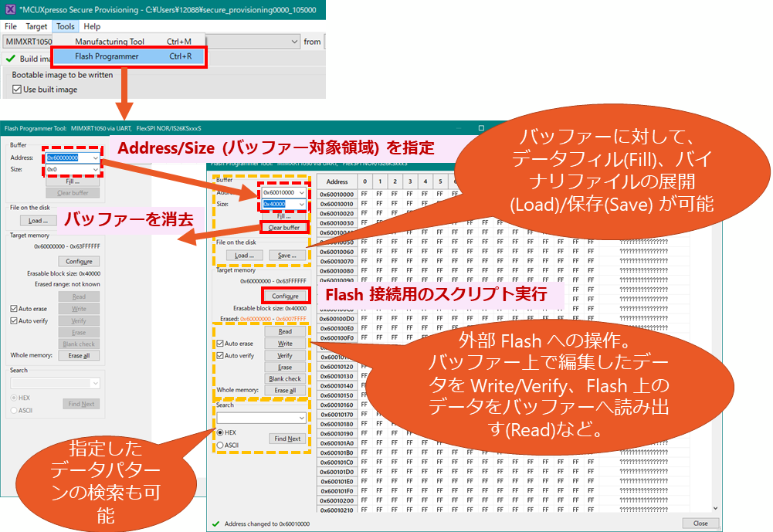The width and height of the screenshot is (773, 532).
Task: Click the Address column header in hex table
Action: pos(337,181)
